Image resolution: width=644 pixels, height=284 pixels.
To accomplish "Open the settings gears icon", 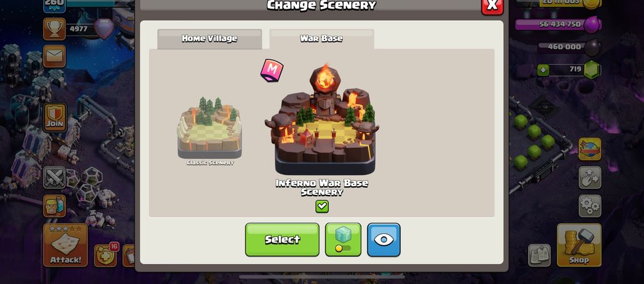I will [590, 206].
